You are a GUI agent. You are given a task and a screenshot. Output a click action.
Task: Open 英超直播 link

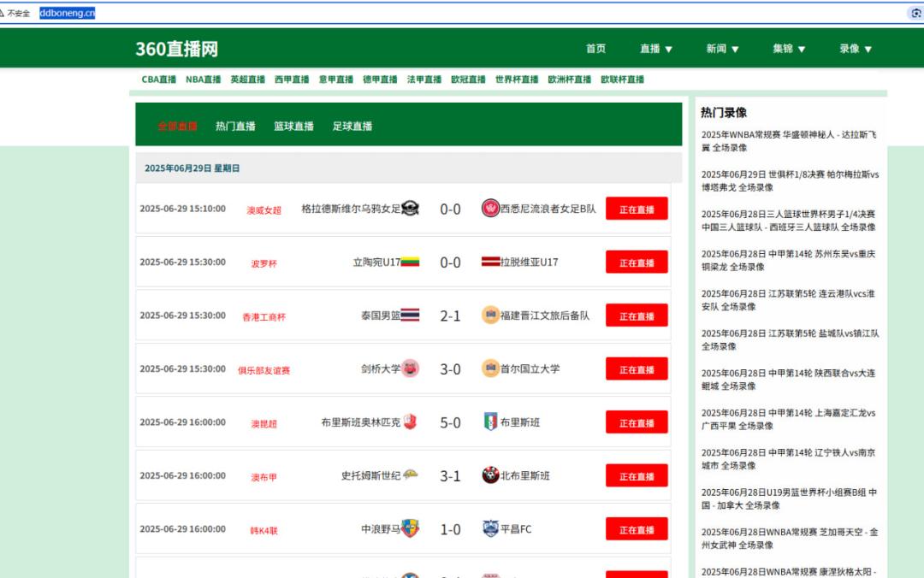(x=247, y=80)
